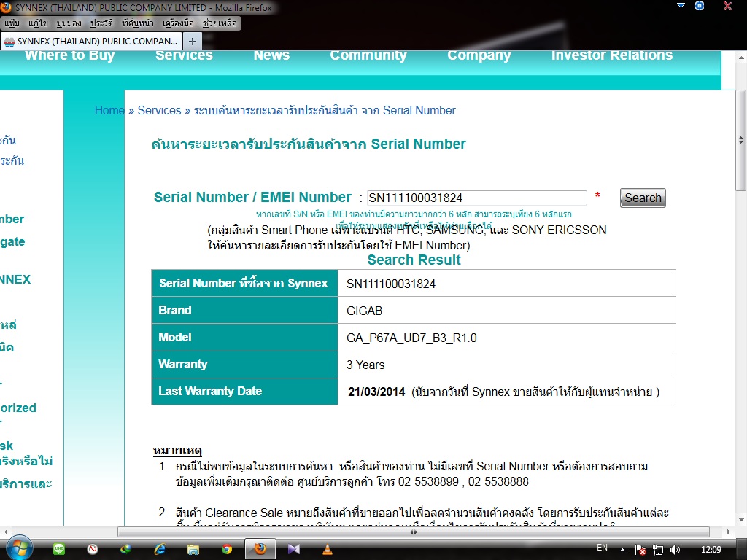
Task: Open the ที่คั่นหน้า (Bookmarks) menu
Action: click(138, 23)
